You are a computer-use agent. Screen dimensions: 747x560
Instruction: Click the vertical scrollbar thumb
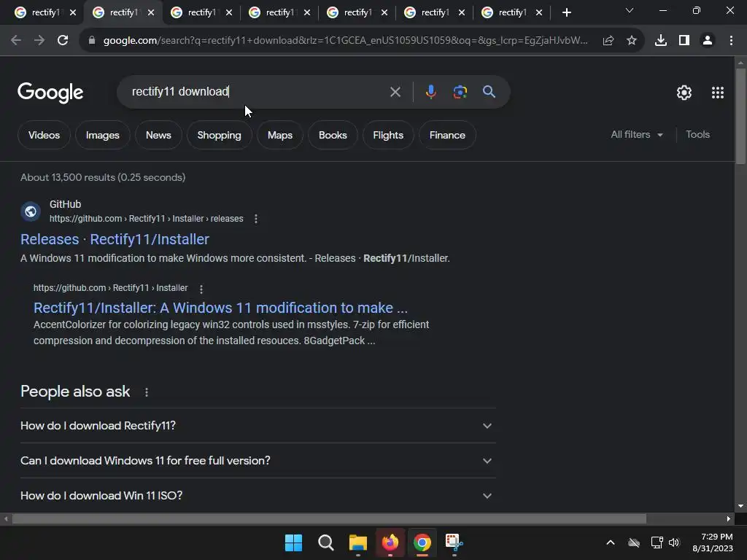[x=740, y=117]
